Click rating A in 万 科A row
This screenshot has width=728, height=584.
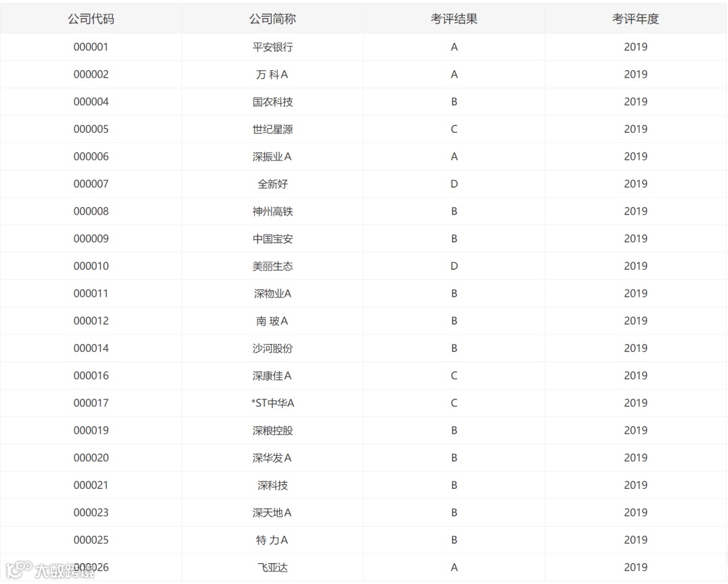pos(454,74)
